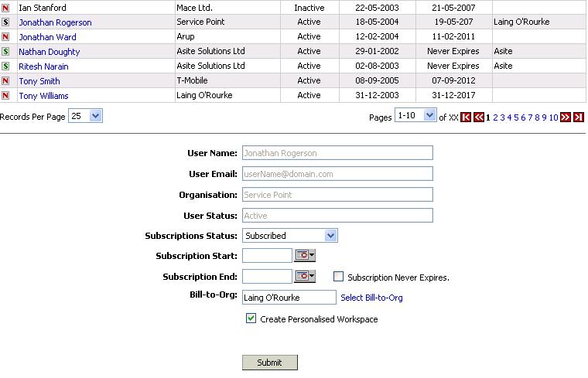
Task: Go to the last page with red arrow icon
Action: (579, 117)
